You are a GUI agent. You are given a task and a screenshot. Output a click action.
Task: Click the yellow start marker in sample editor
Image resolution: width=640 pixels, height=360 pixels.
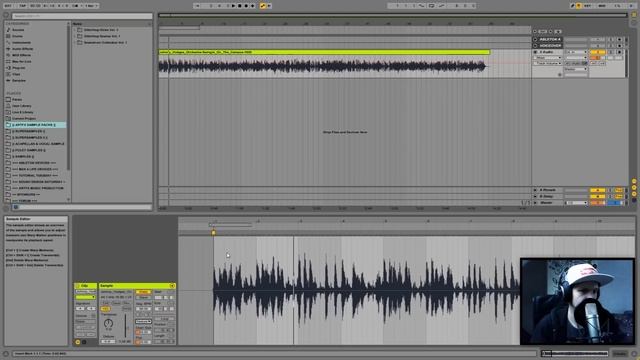(x=213, y=233)
